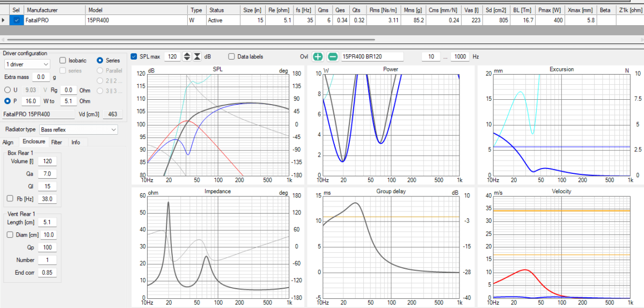Click the driver table row selector arrow
Screen dimensions: 644x308
[4, 20]
